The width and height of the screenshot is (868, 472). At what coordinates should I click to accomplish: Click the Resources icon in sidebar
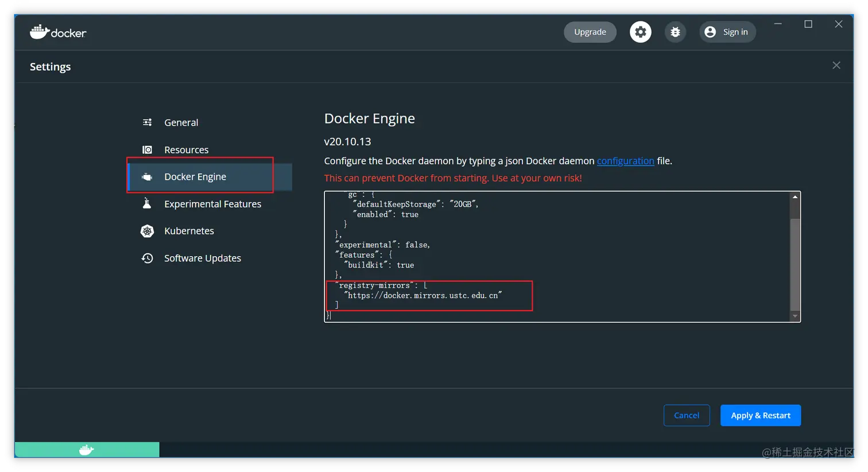pyautogui.click(x=148, y=149)
